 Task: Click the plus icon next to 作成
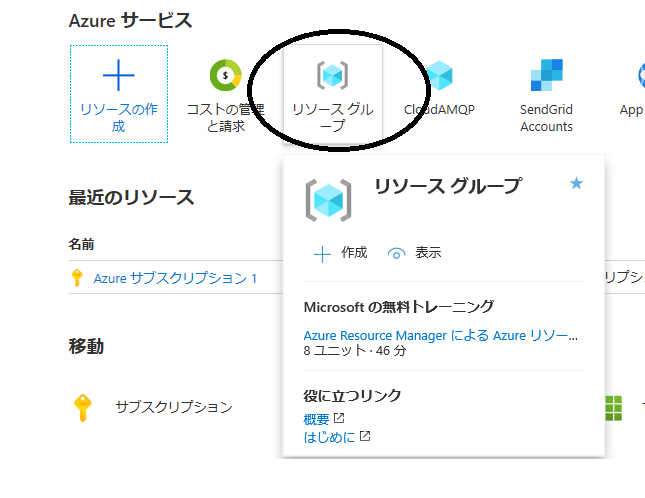click(x=322, y=254)
